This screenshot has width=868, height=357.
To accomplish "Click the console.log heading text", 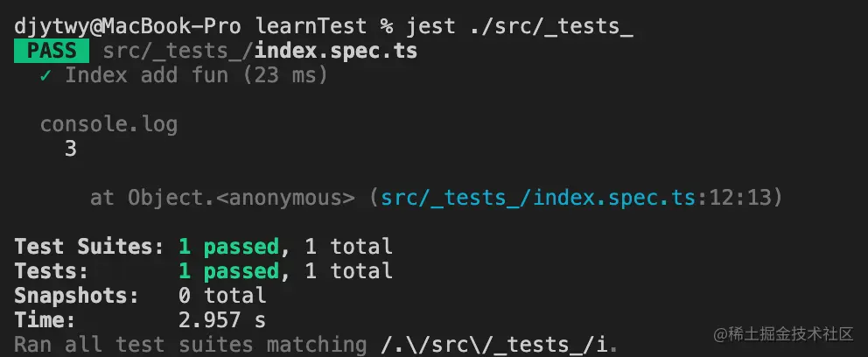I will point(108,125).
